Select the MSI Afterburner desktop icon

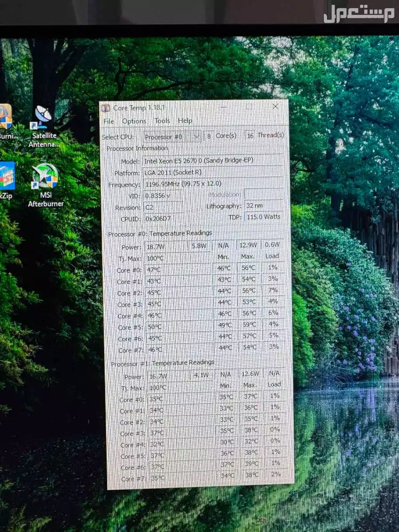pos(46,185)
